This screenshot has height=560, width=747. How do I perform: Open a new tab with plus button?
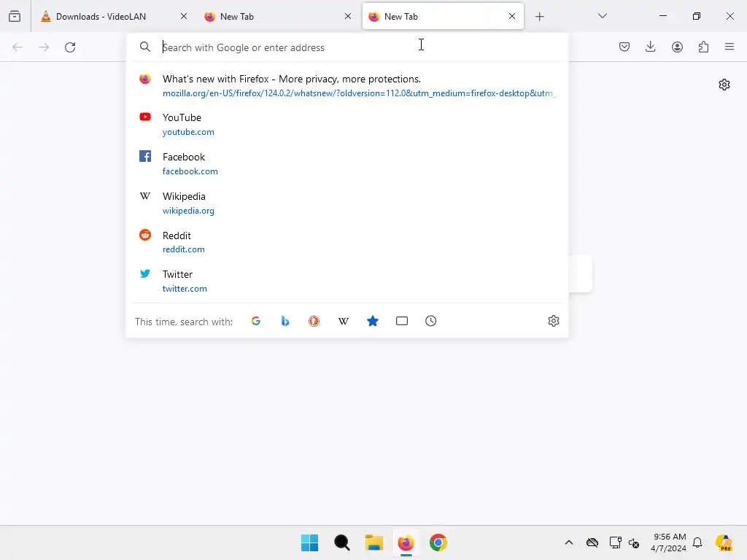click(539, 17)
